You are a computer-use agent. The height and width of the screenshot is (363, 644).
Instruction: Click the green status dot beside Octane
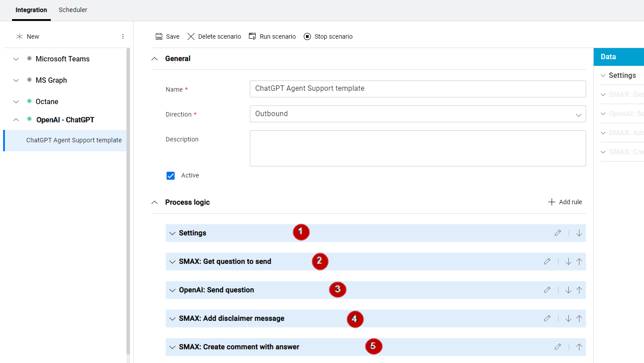click(29, 101)
